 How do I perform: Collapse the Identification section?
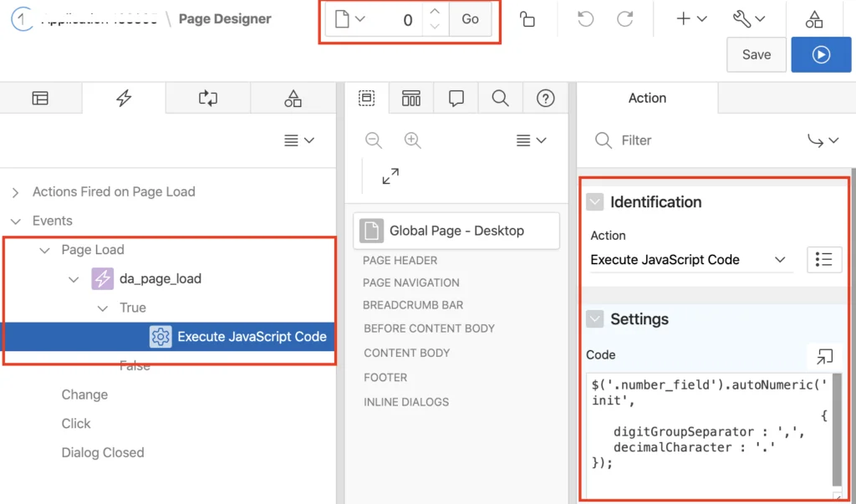(x=594, y=202)
